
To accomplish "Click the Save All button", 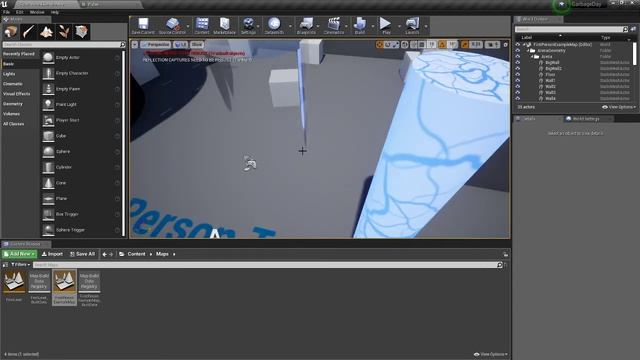I will coord(82,254).
